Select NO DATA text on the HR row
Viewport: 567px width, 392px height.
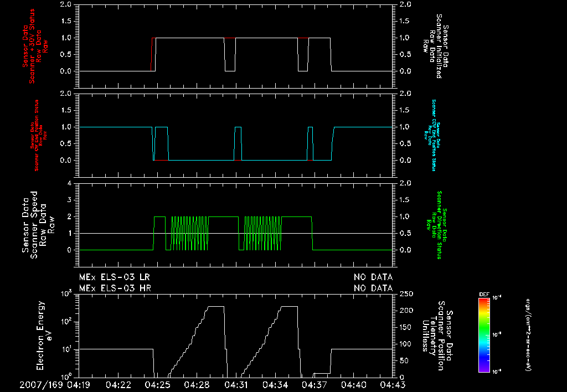[x=373, y=288]
